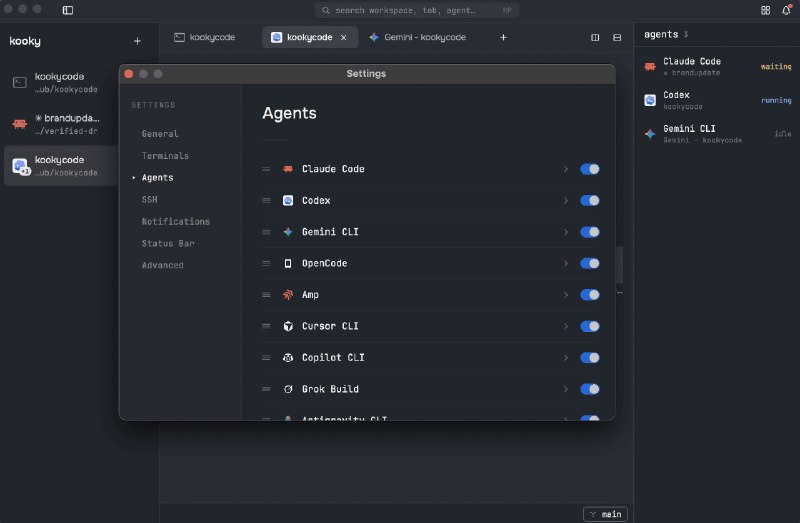Screen dimensions: 800x523
Task: Click the search workspace field
Action: point(417,10)
